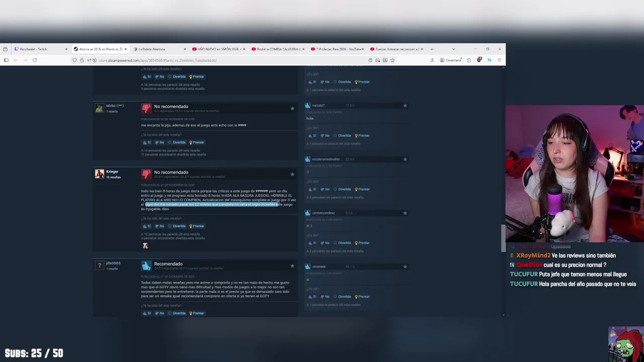Open reader view icon in address bar

(370, 60)
